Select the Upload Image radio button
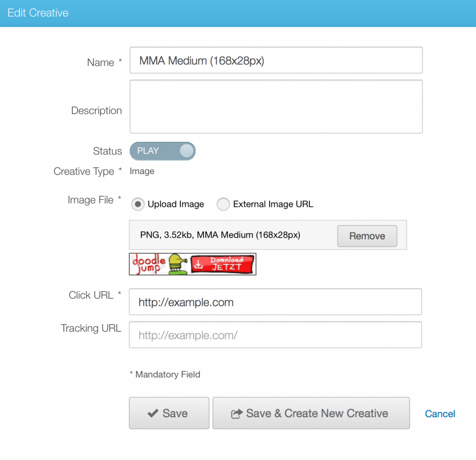Screen dimensions: 476x460 pos(138,204)
